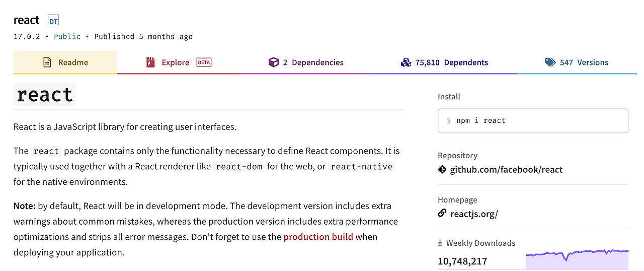This screenshot has width=644, height=271.
Task: Click the Dependents boxes icon
Action: point(406,62)
